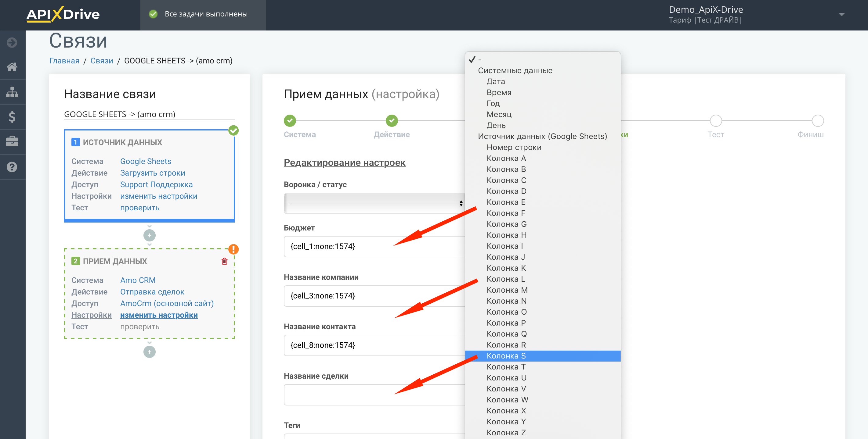Focus the Название контакта input field
Image resolution: width=868 pixels, height=439 pixels.
coord(375,345)
